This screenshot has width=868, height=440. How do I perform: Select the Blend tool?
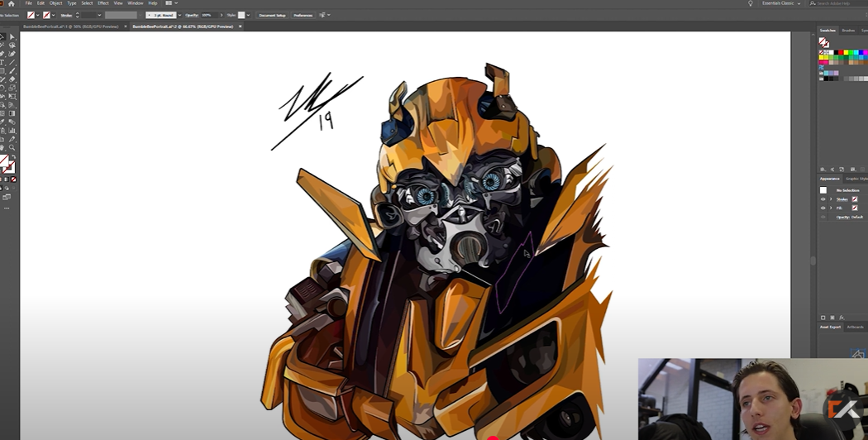click(12, 122)
